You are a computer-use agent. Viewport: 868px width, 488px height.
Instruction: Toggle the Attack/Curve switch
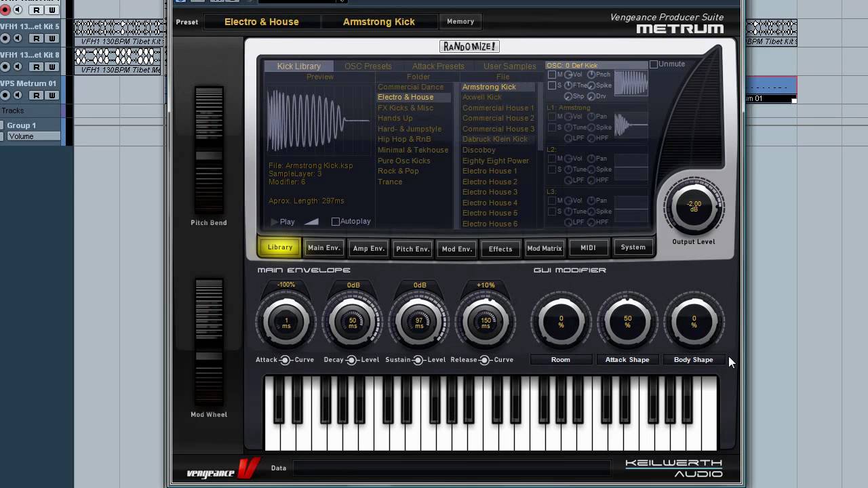[285, 360]
